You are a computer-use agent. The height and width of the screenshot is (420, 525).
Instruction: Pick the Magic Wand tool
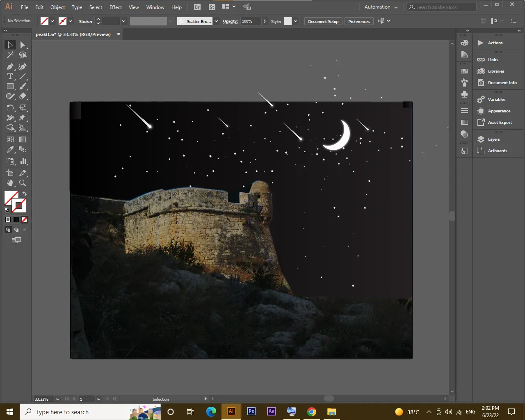pyautogui.click(x=10, y=55)
